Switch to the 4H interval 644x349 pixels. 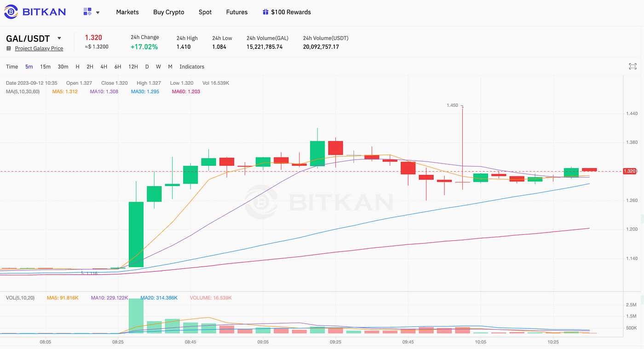[104, 67]
